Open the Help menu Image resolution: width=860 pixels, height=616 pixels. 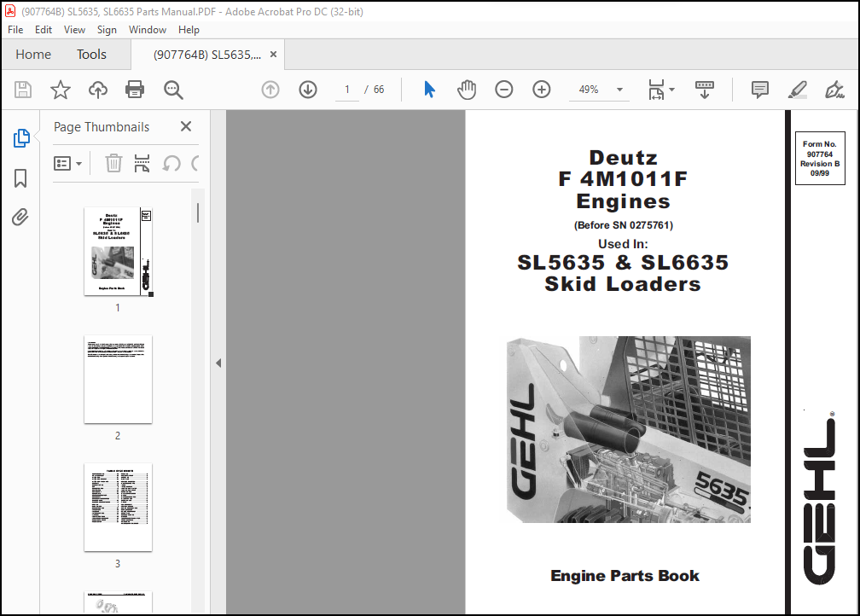point(189,30)
